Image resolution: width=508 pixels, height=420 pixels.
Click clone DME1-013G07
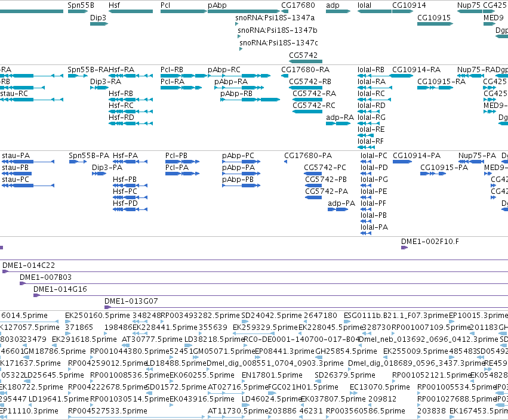tap(131, 301)
